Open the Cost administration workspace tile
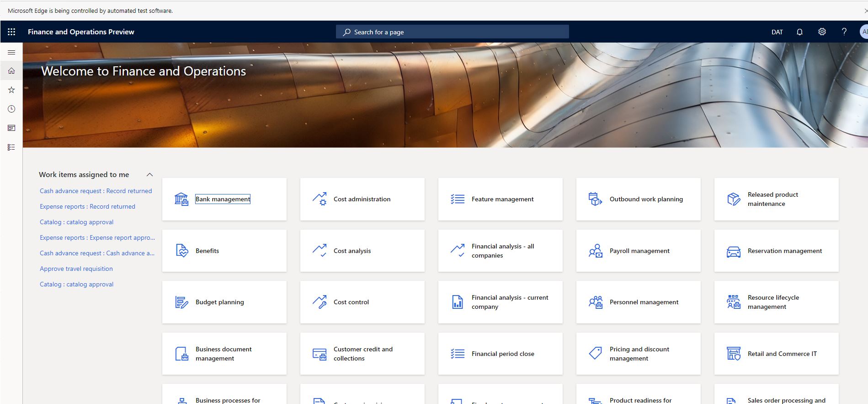 click(x=362, y=199)
